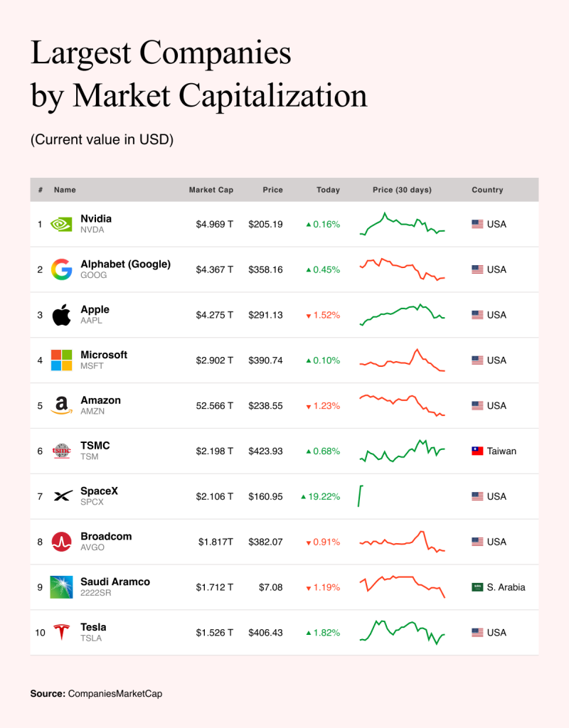Click the Amazon logo icon
Image resolution: width=569 pixels, height=728 pixels.
(61, 405)
